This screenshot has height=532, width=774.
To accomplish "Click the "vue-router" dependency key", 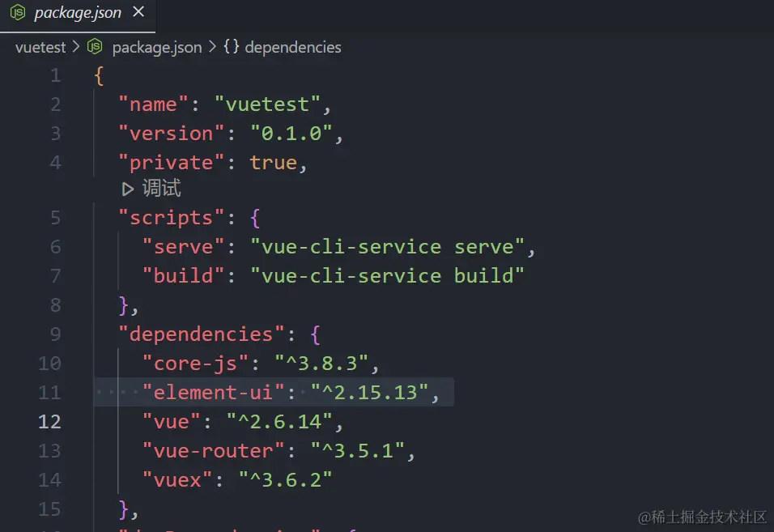I will coord(213,451).
